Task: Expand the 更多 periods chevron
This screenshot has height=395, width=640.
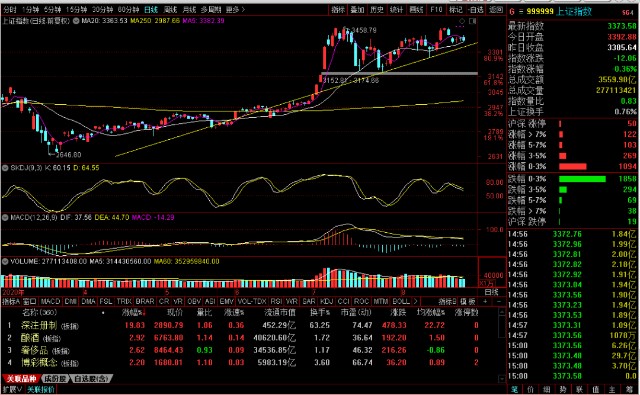Action: pos(236,9)
